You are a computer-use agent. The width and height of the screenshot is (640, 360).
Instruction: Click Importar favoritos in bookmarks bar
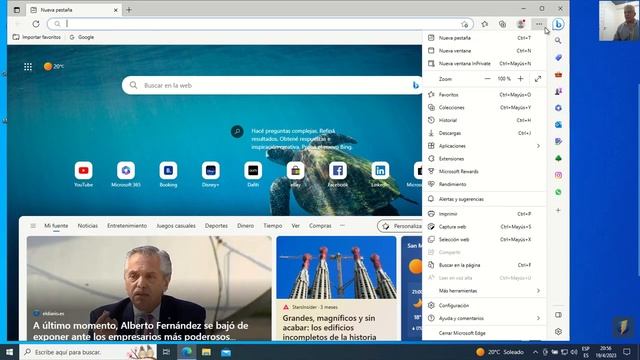37,37
